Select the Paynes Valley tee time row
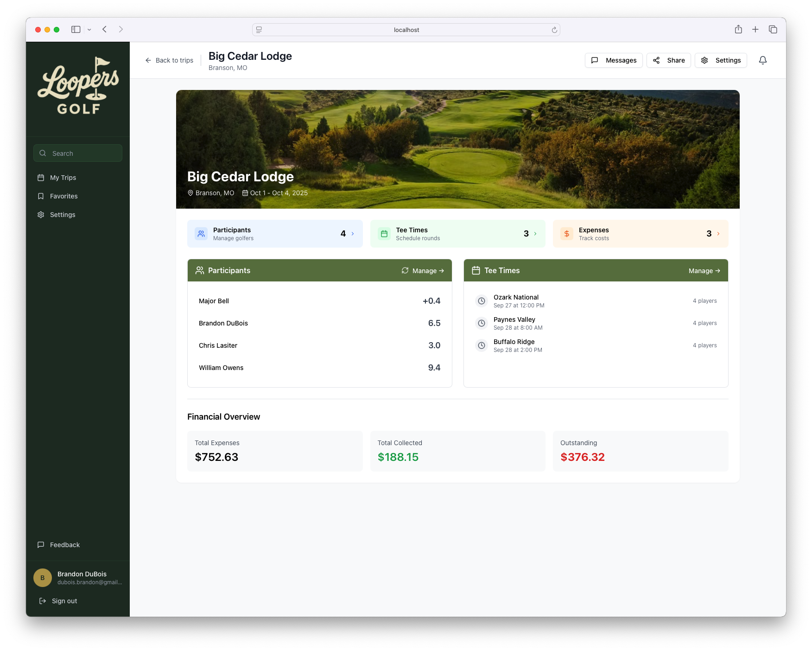 (596, 323)
